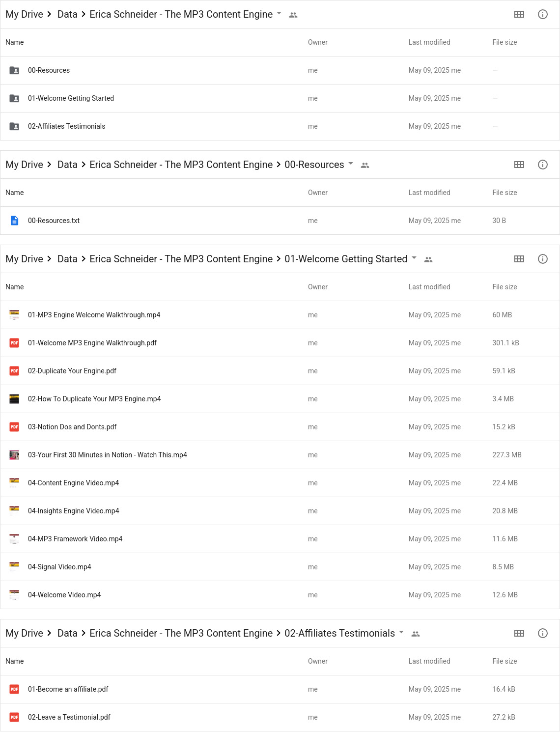View details info for MP3 Content Engine folder
560x756 pixels.
[543, 14]
